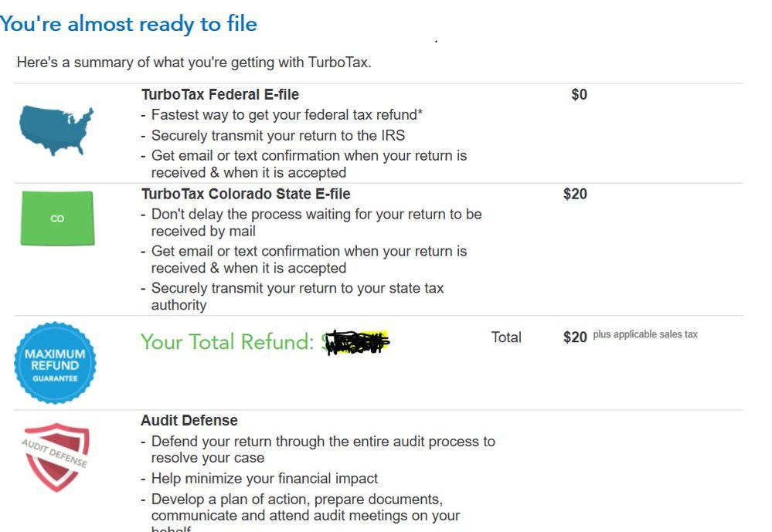Click the $20 total amount
Image resolution: width=772 pixels, height=532 pixels.
575,337
